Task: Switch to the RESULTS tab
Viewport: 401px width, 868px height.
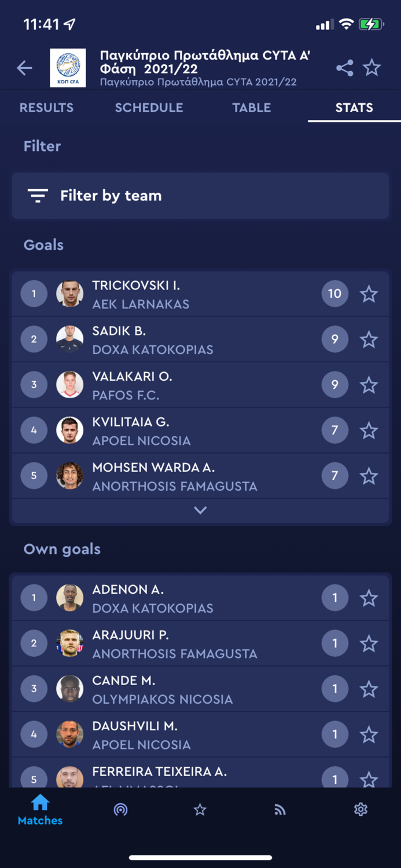Action: pyautogui.click(x=46, y=108)
